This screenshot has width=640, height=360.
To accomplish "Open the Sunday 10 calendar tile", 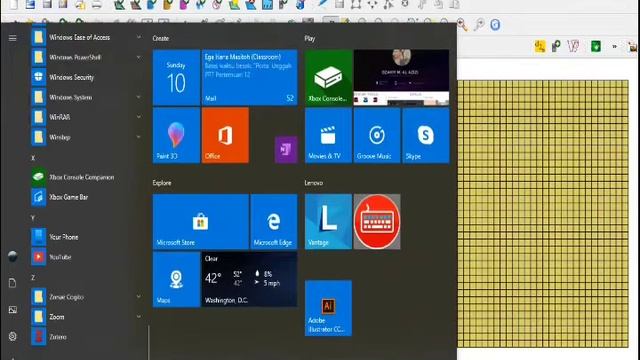I will [x=176, y=78].
